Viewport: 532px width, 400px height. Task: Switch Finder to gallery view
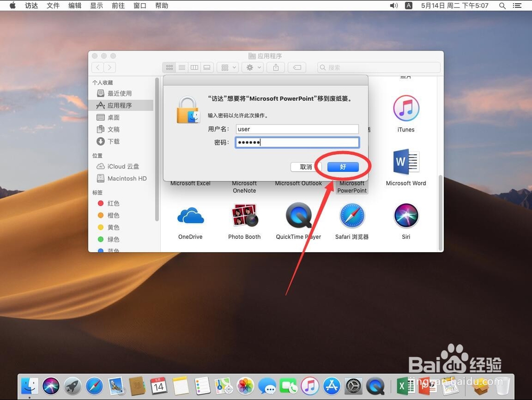(x=207, y=68)
